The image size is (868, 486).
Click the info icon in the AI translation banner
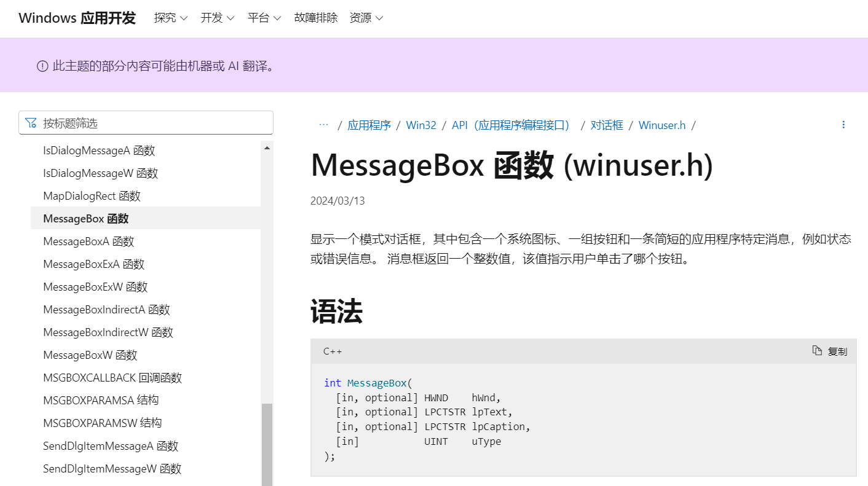(42, 66)
